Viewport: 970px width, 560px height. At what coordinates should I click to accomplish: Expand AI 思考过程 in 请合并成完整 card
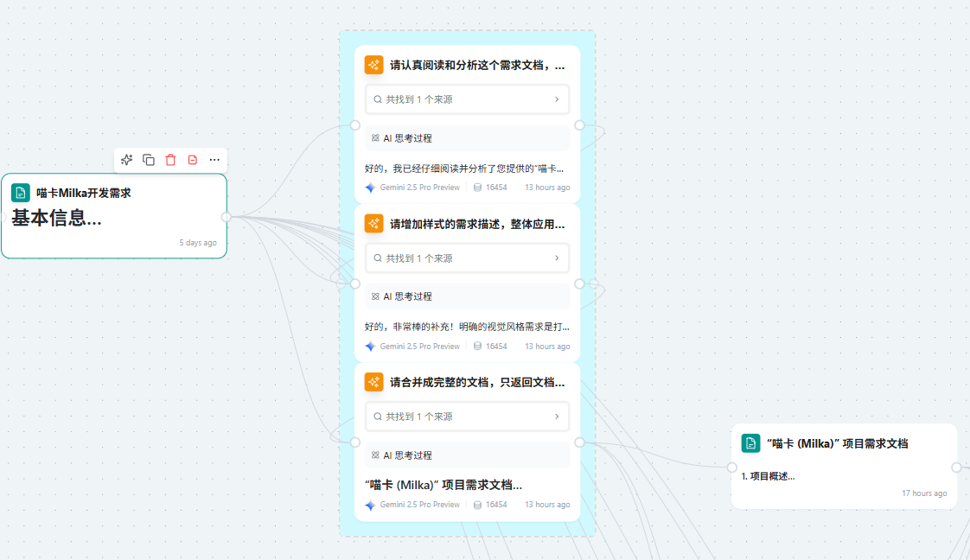click(x=467, y=455)
